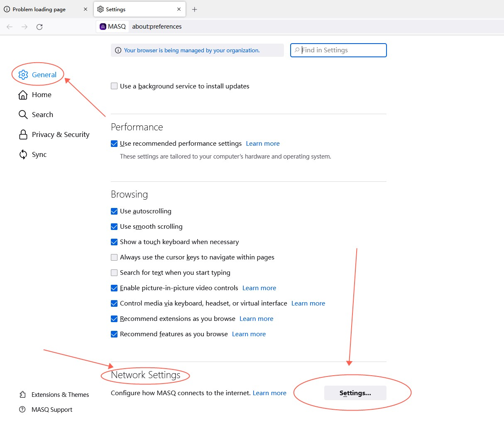The height and width of the screenshot is (423, 504).
Task: Switch to the Problem loading page tab
Action: tap(46, 9)
